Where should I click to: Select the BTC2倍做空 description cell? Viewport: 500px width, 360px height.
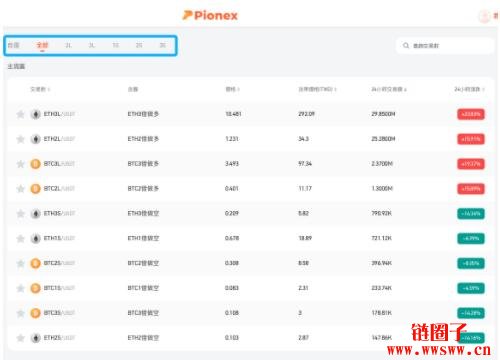click(143, 263)
